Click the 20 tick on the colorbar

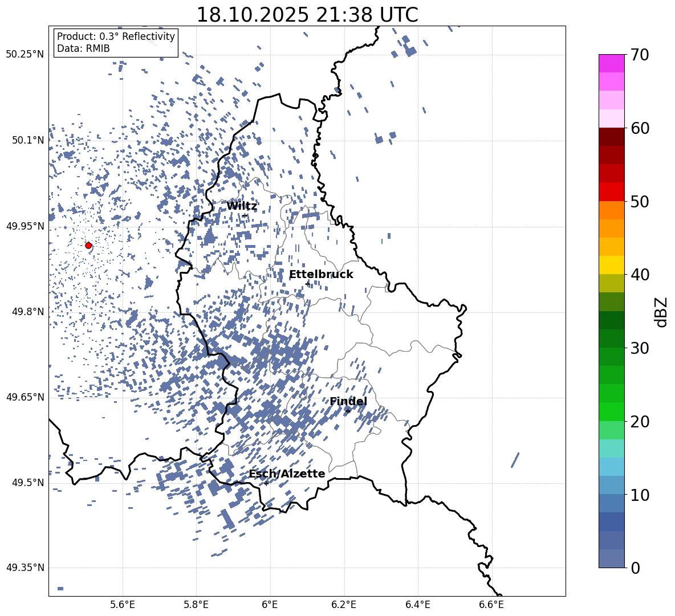coord(640,422)
